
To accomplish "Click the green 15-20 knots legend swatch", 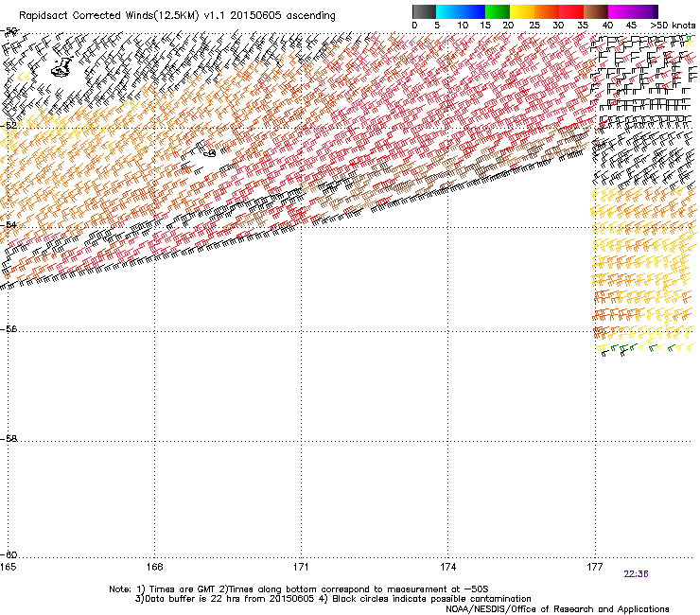I will [498, 11].
